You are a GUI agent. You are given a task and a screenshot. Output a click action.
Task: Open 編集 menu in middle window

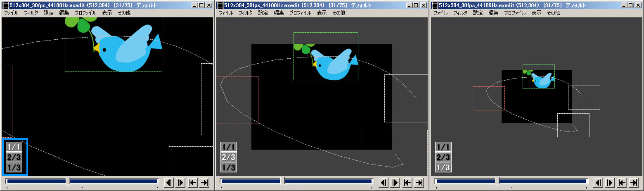coord(279,13)
